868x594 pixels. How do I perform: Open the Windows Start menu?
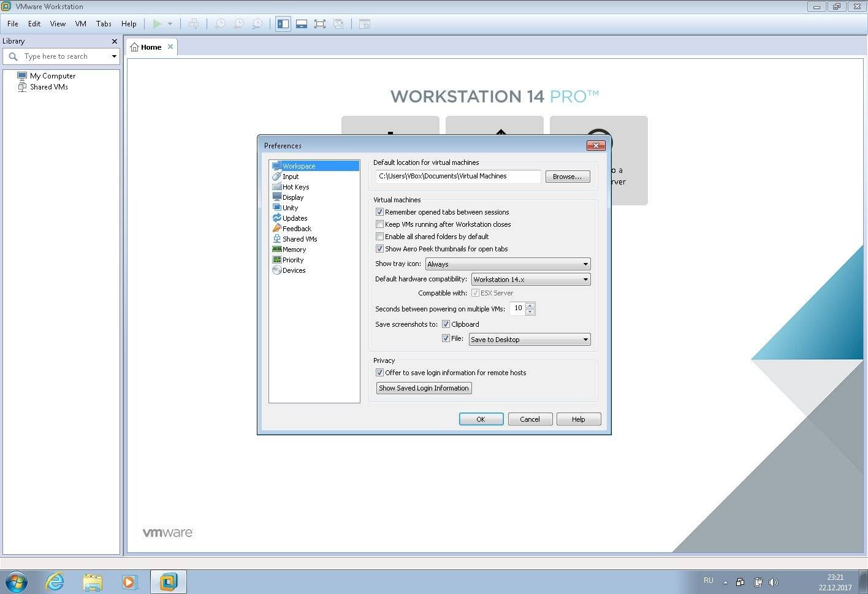click(x=17, y=582)
